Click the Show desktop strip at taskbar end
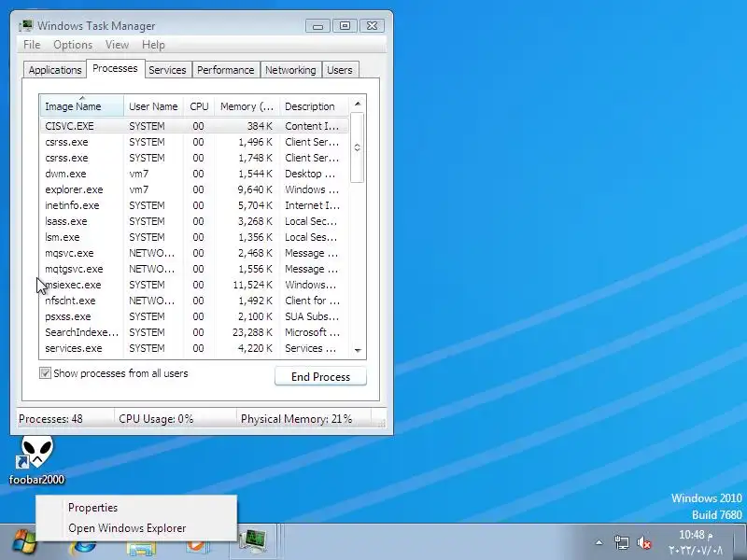This screenshot has height=560, width=747. tap(740, 541)
